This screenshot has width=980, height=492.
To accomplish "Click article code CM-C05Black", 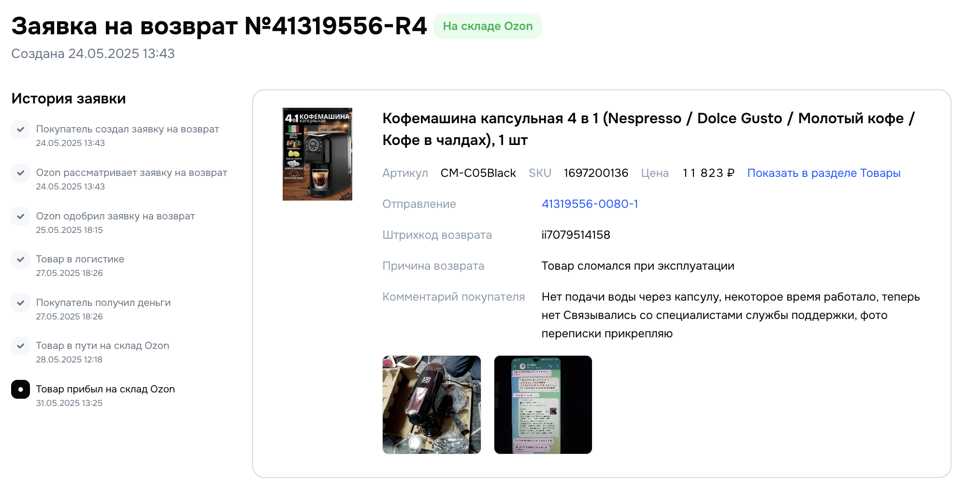I will click(x=478, y=173).
